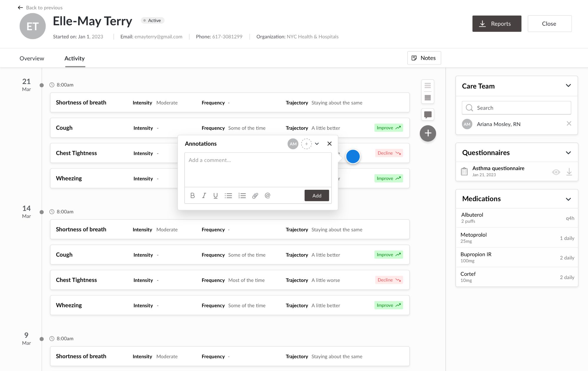This screenshot has height=371, width=588.
Task: Insert an @ mention in comment
Action: [268, 196]
